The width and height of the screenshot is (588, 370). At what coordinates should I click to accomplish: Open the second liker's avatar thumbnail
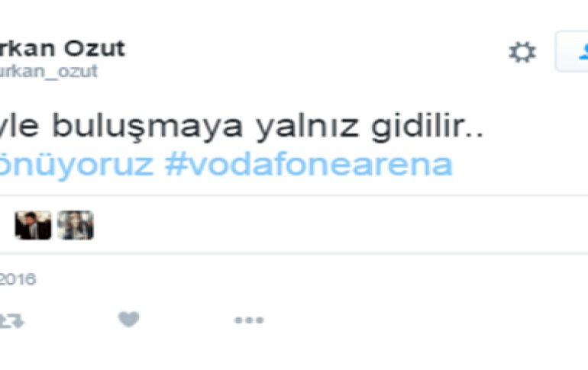point(76,226)
